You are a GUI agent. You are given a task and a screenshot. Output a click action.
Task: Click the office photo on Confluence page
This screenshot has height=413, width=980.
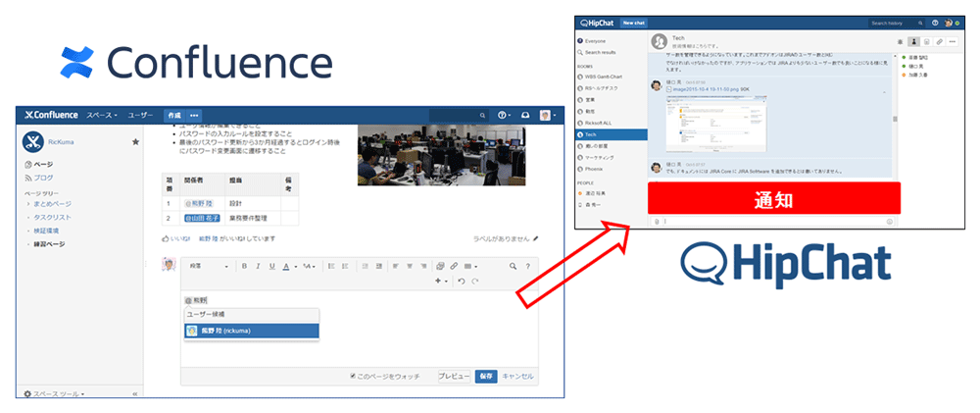tap(441, 155)
